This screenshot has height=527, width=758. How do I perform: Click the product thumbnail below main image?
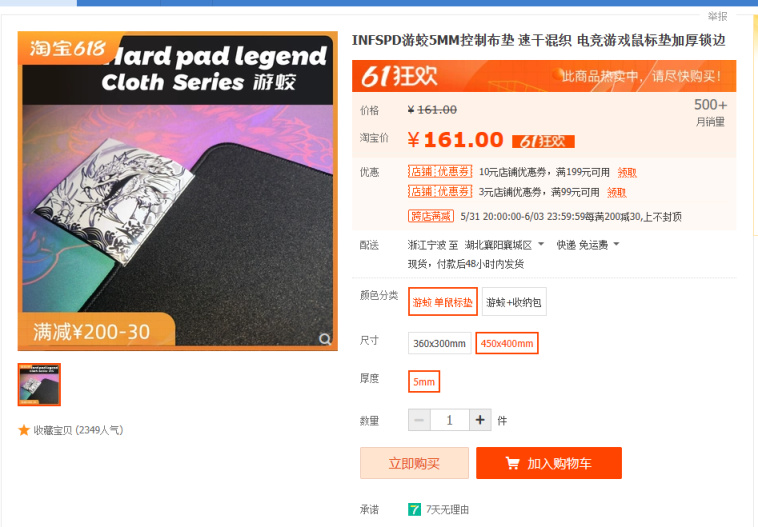tap(39, 384)
